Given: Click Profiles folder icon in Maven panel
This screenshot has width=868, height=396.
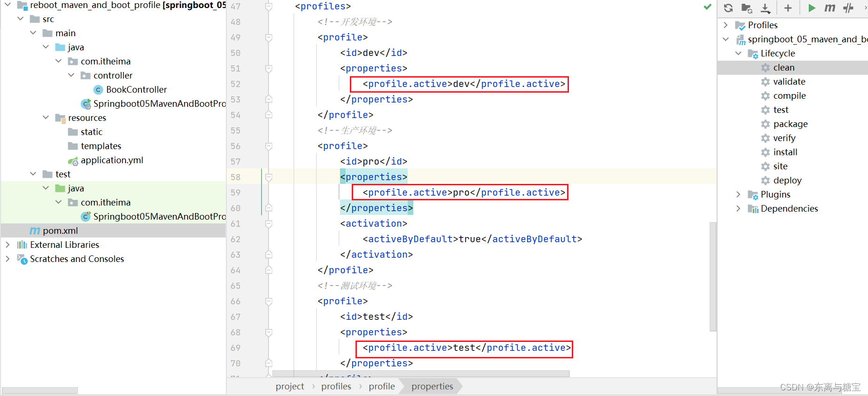Looking at the screenshot, I should (x=740, y=25).
